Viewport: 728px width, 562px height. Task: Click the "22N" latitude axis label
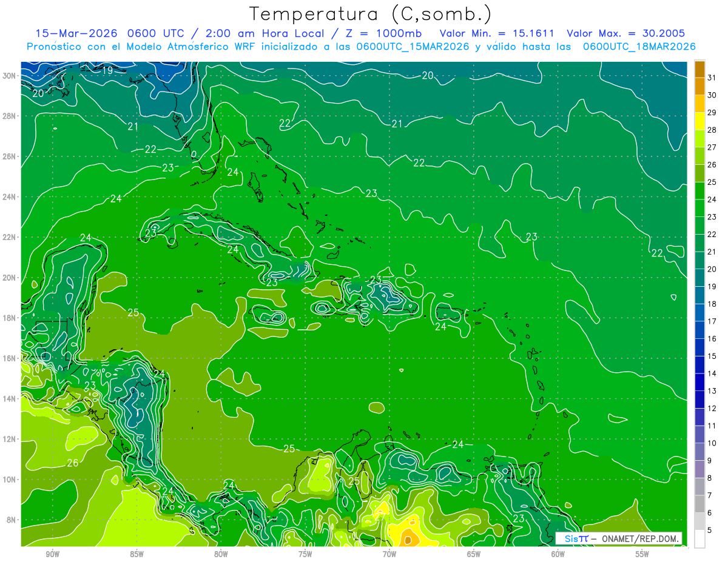[x=9, y=237]
